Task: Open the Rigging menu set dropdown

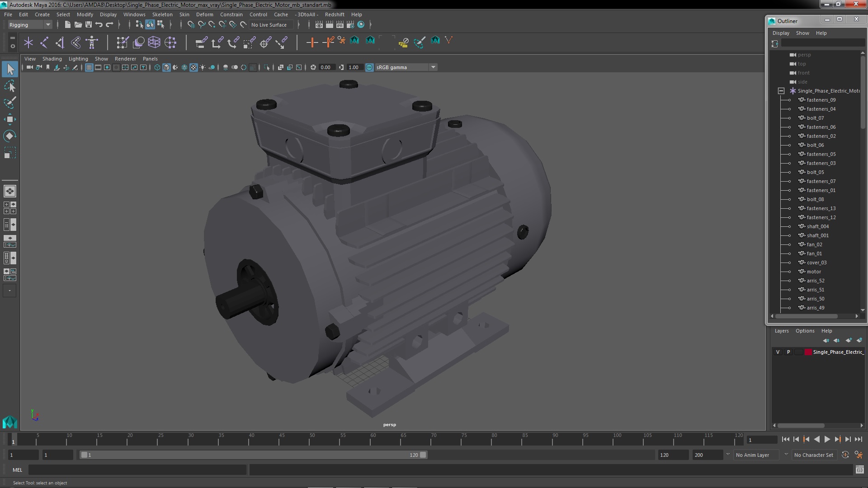Action: click(x=30, y=25)
